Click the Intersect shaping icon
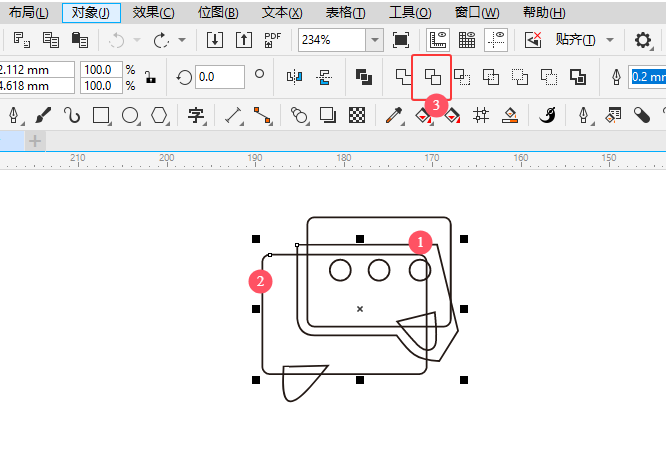Screen dimensions: 666x463 click(462, 77)
